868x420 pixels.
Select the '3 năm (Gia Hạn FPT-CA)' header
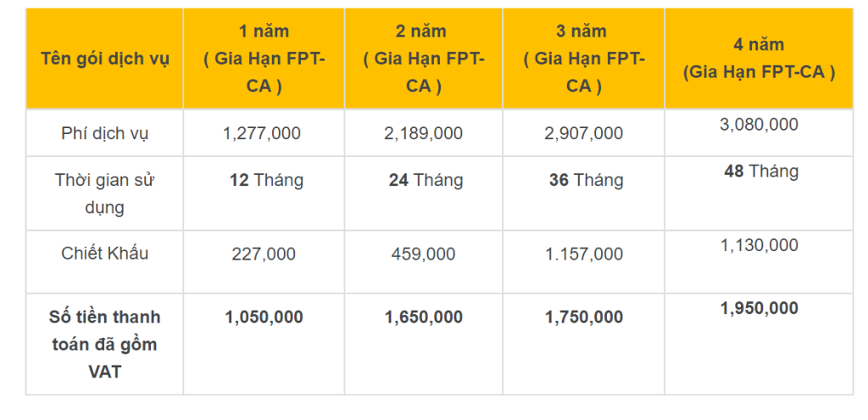pyautogui.click(x=583, y=59)
